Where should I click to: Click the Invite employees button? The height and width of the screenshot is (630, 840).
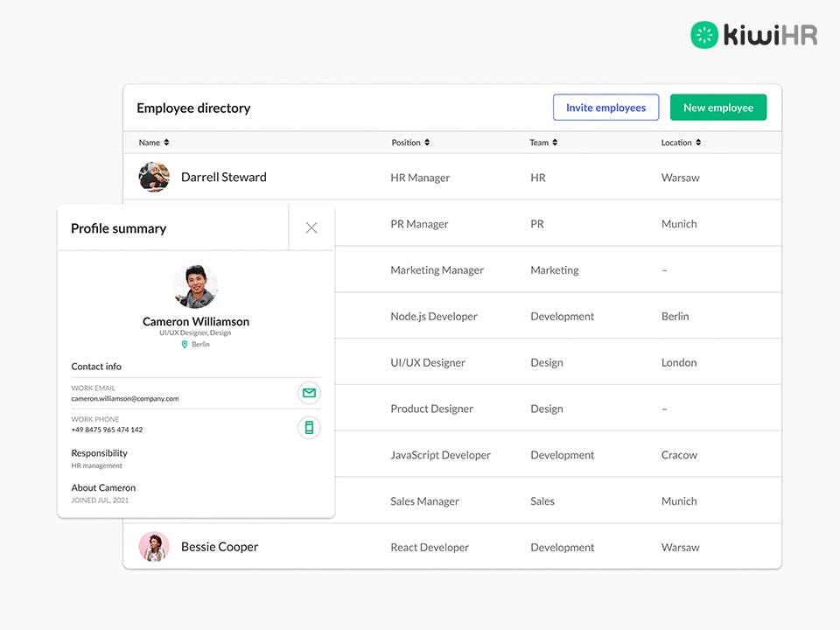(605, 108)
